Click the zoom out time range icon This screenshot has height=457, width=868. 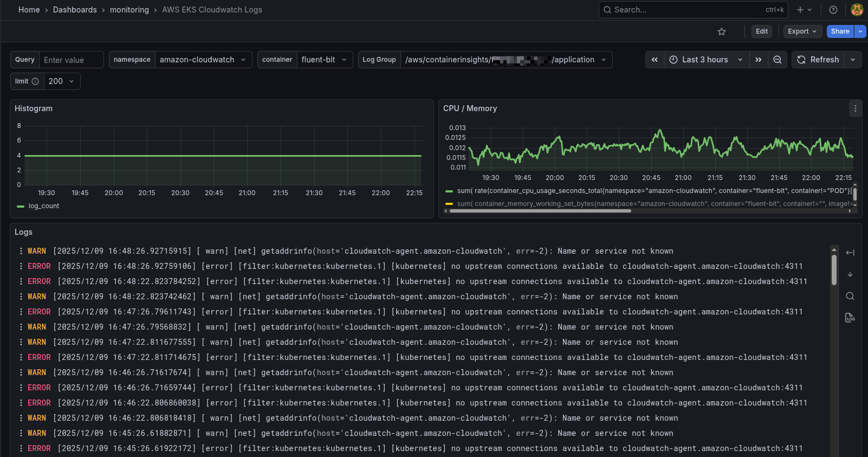click(777, 60)
